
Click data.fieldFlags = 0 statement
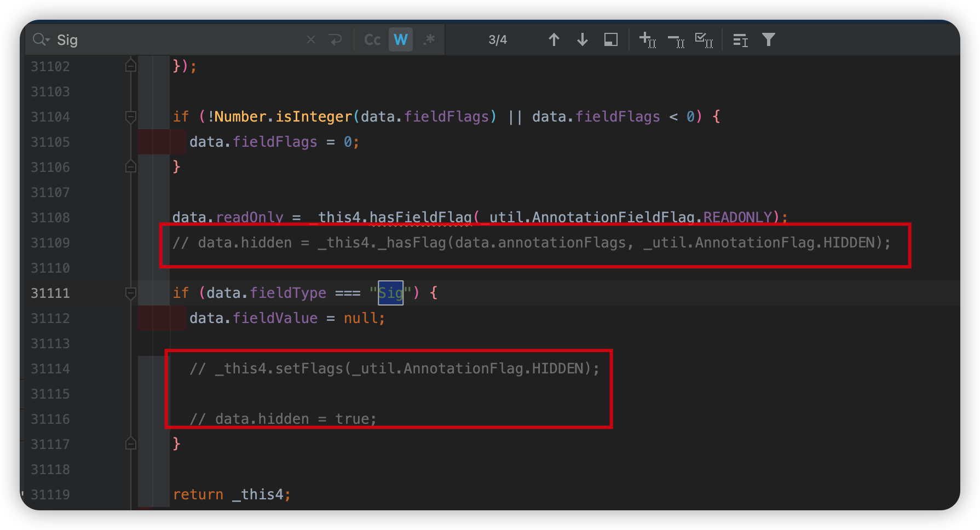tap(274, 142)
